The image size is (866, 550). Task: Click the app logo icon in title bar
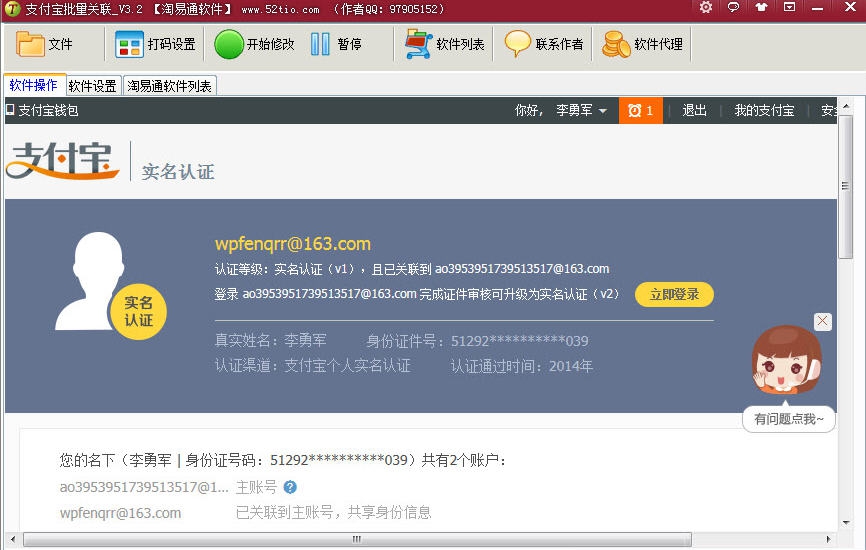click(12, 9)
